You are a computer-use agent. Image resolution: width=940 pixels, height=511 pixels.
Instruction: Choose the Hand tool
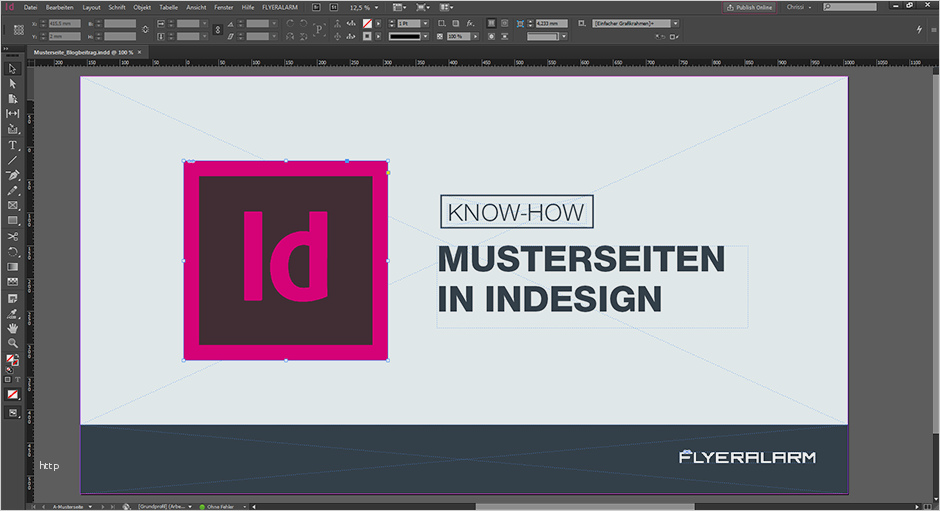(x=13, y=327)
